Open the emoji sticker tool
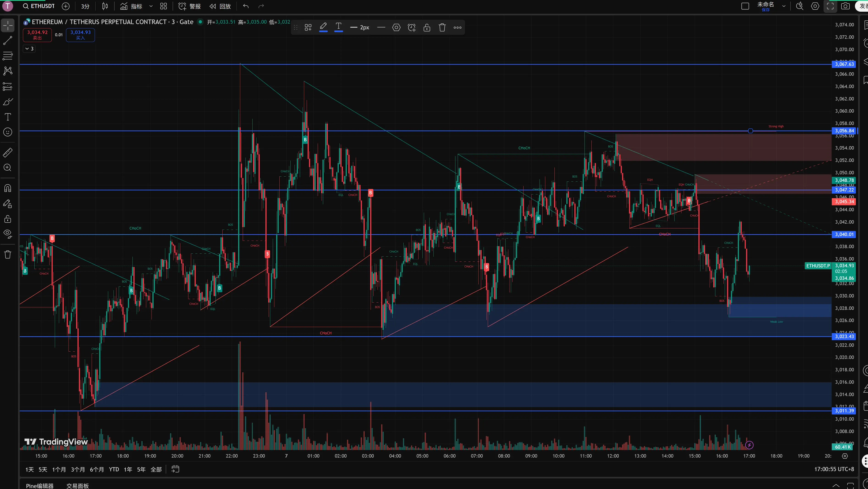868x489 pixels. coord(8,132)
